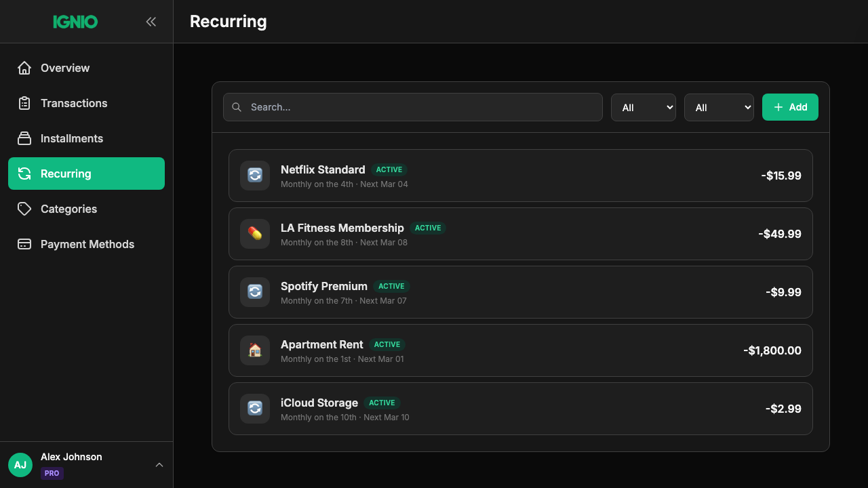Click 'Monthly on the 10th · Next Mar 10'
Image resolution: width=868 pixels, height=488 pixels.
pyautogui.click(x=345, y=418)
